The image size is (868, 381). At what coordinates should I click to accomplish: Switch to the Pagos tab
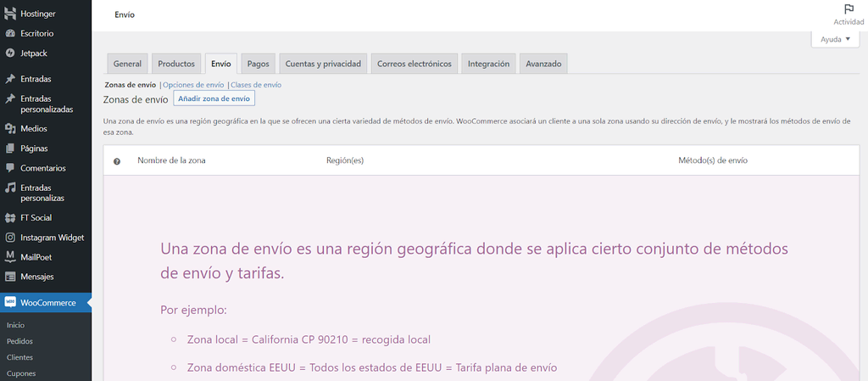tap(259, 64)
